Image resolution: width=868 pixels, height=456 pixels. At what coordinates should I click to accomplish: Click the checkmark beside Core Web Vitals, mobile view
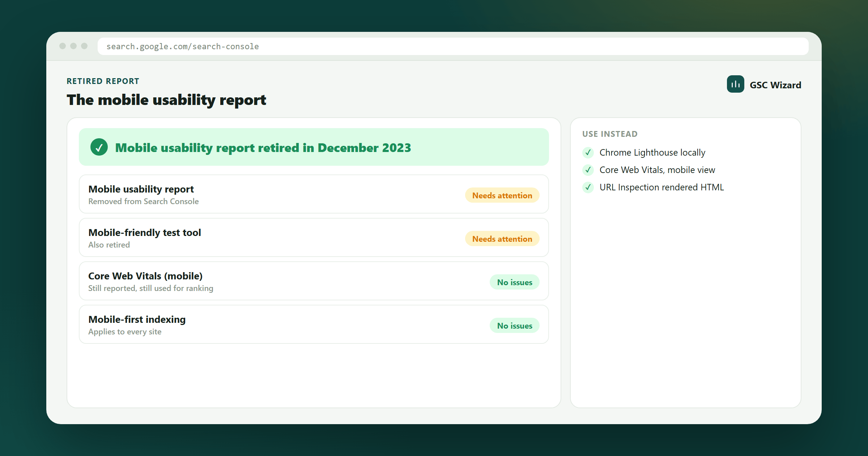588,170
